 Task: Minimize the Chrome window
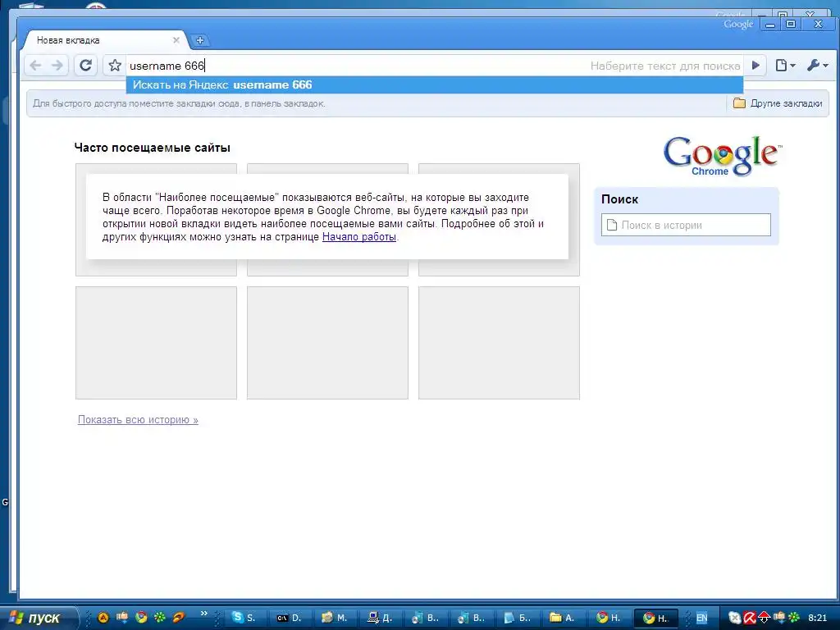pos(770,25)
